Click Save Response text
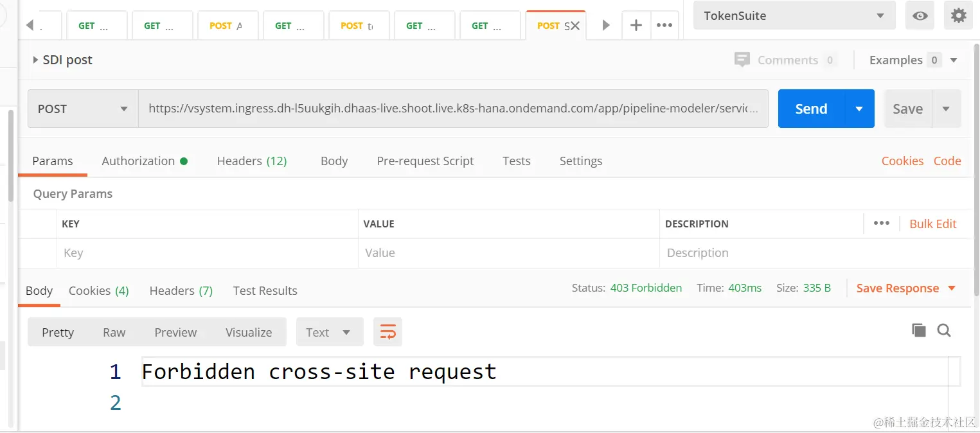The height and width of the screenshot is (433, 980). click(898, 288)
